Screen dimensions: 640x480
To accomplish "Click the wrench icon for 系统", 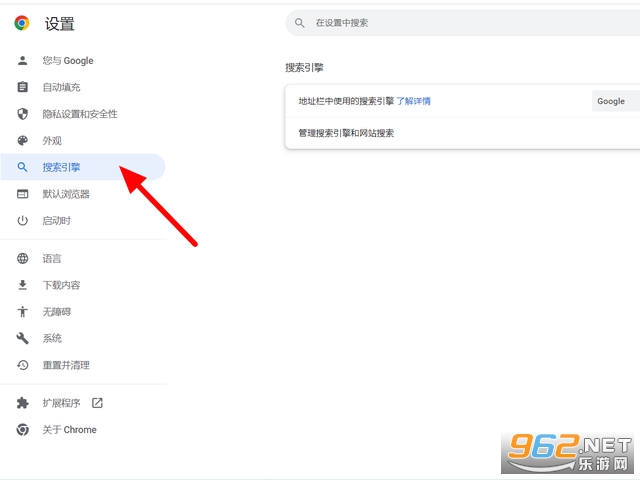I will click(23, 338).
